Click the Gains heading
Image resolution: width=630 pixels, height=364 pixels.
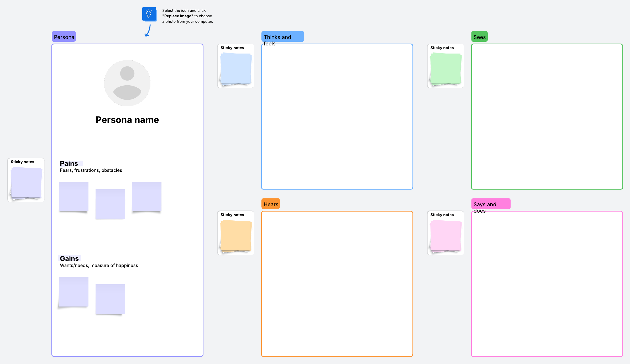tap(70, 258)
